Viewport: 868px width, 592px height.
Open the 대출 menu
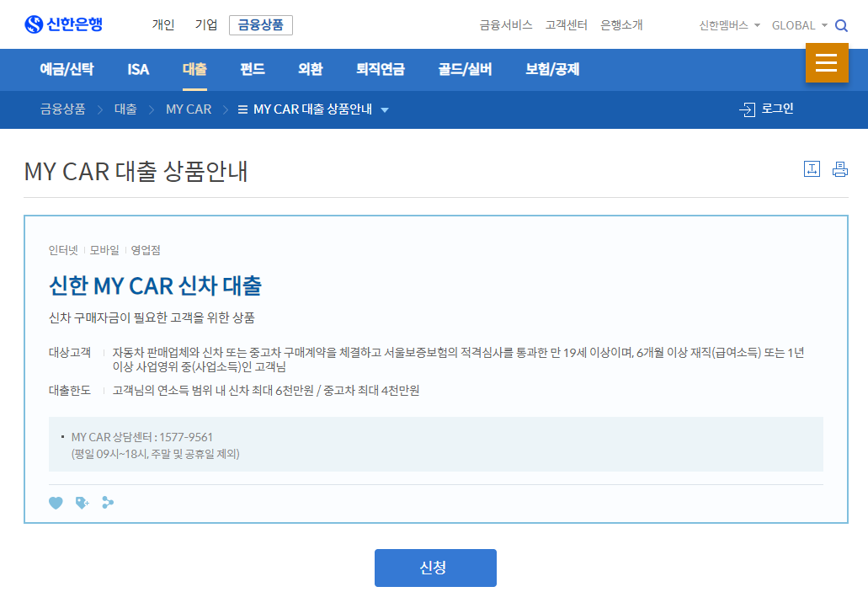[194, 69]
